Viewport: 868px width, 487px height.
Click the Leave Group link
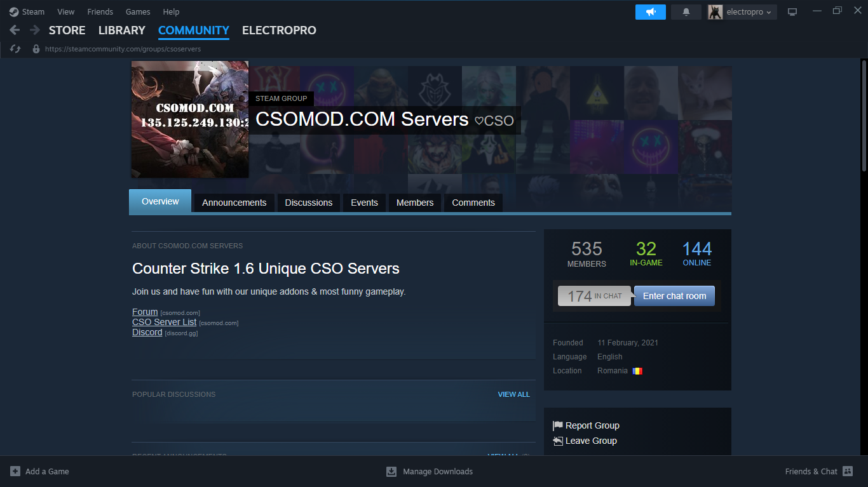(x=591, y=441)
